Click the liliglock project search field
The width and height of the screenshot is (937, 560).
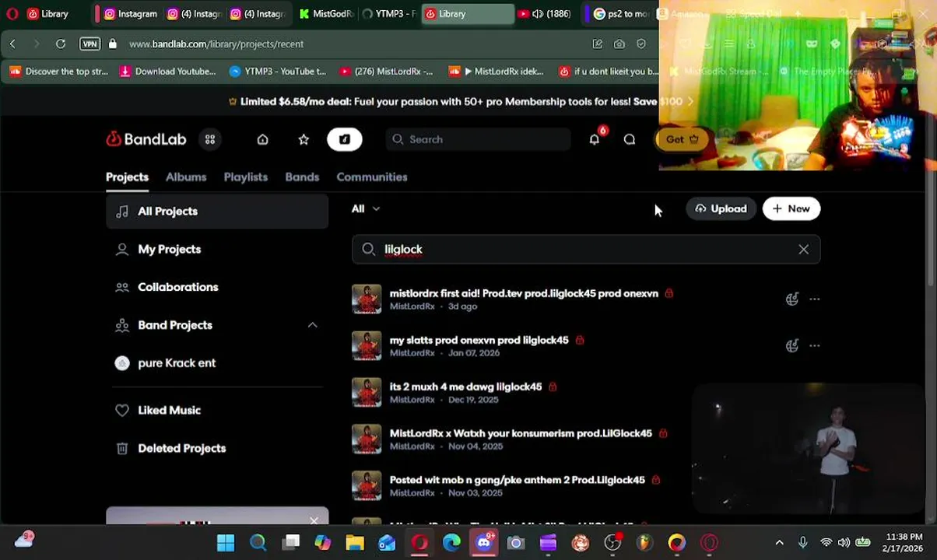pyautogui.click(x=585, y=250)
